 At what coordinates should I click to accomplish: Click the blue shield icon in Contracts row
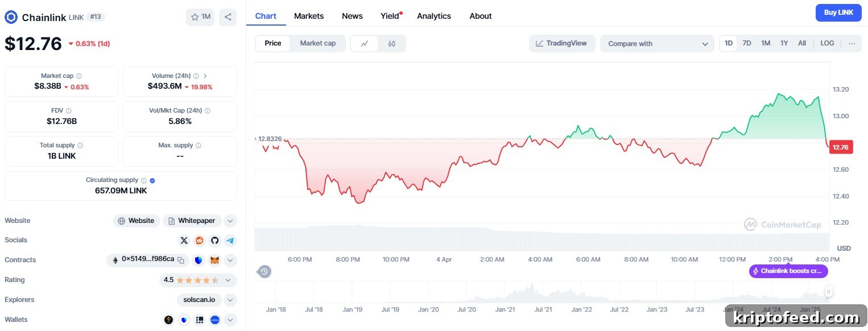(199, 260)
